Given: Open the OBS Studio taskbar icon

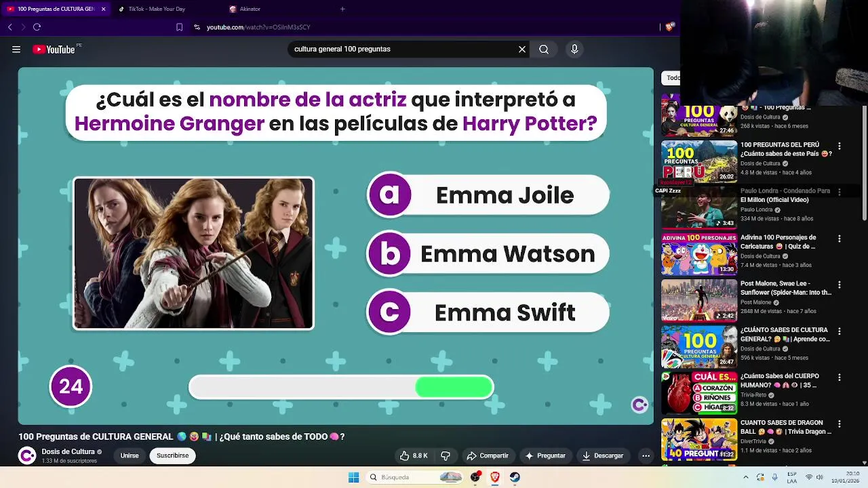Looking at the screenshot, I should pyautogui.click(x=475, y=477).
